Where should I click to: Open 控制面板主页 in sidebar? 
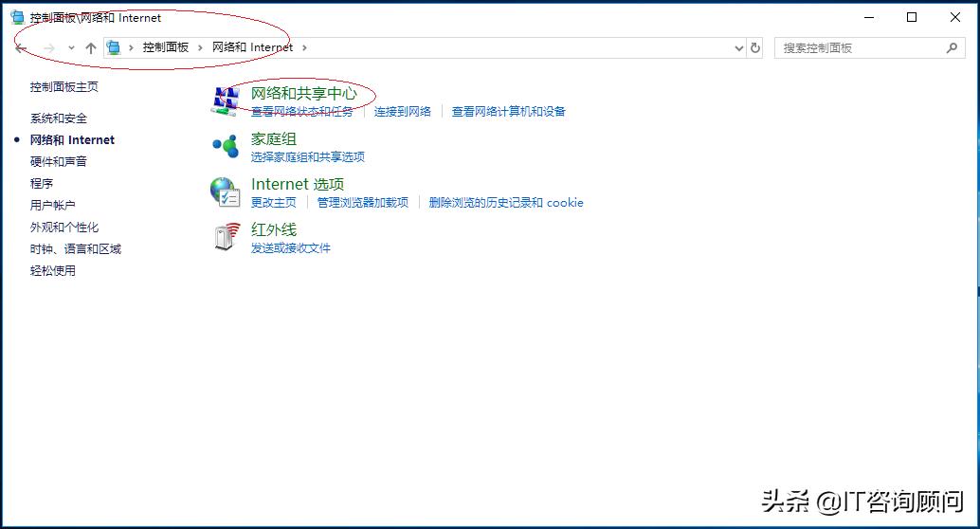pyautogui.click(x=64, y=87)
